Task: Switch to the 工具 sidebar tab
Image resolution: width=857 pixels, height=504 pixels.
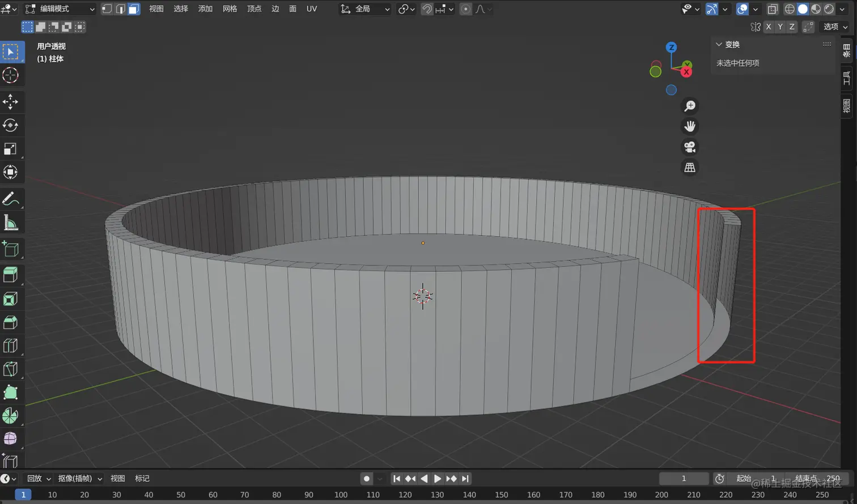Action: coord(847,77)
